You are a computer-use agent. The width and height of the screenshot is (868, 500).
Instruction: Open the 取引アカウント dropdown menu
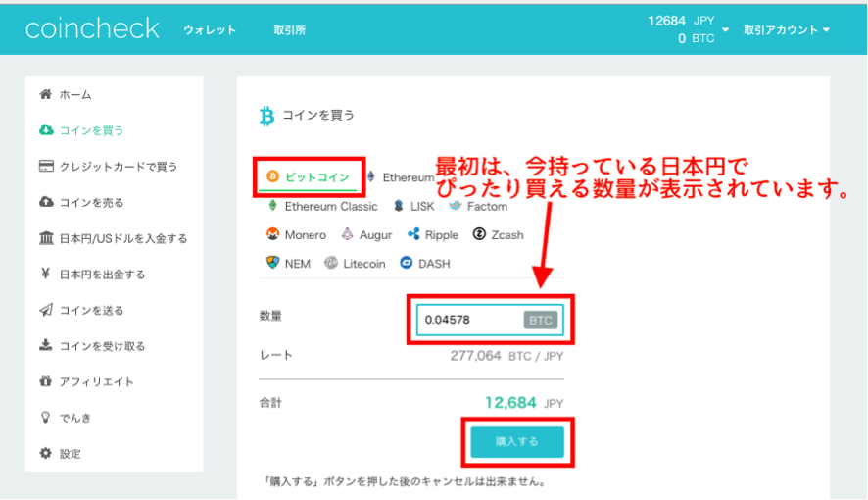click(x=787, y=29)
